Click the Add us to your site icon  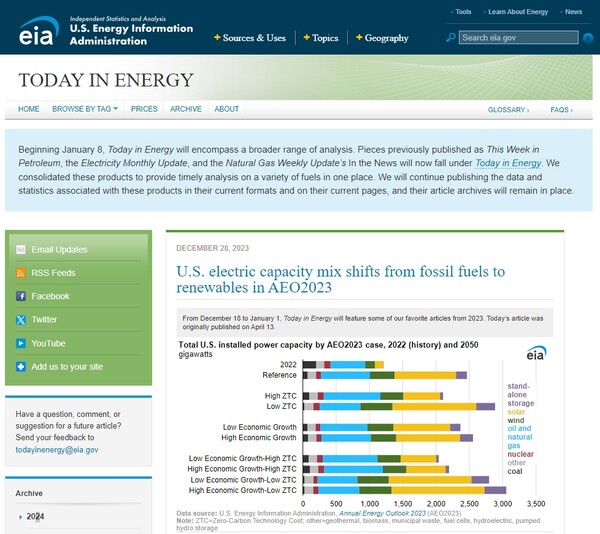point(20,367)
